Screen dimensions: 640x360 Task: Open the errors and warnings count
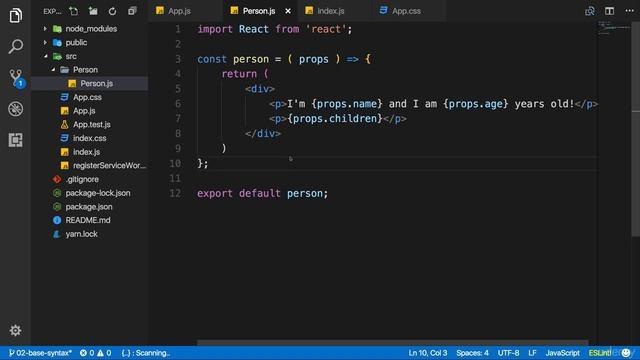click(x=95, y=353)
